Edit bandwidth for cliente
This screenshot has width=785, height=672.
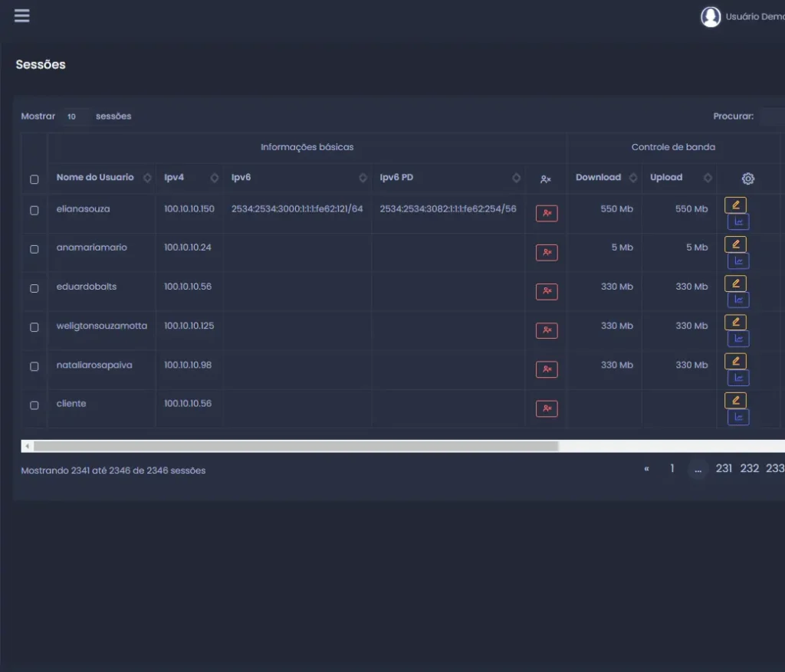coord(735,400)
